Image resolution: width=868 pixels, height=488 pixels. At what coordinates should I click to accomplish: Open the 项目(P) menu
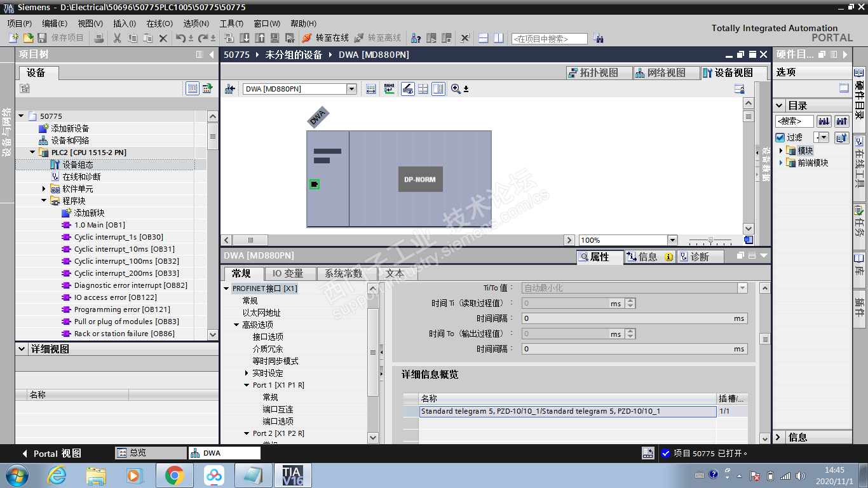(x=20, y=24)
